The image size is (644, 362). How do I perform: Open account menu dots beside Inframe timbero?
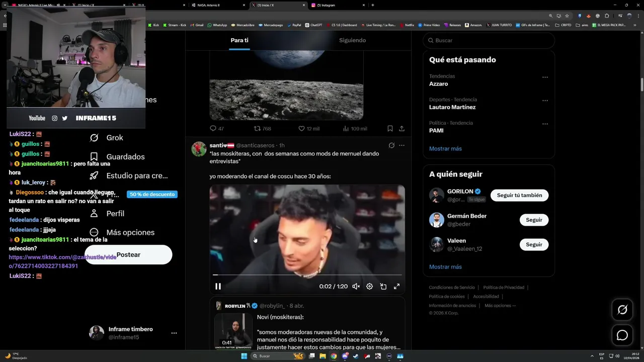[174, 333]
